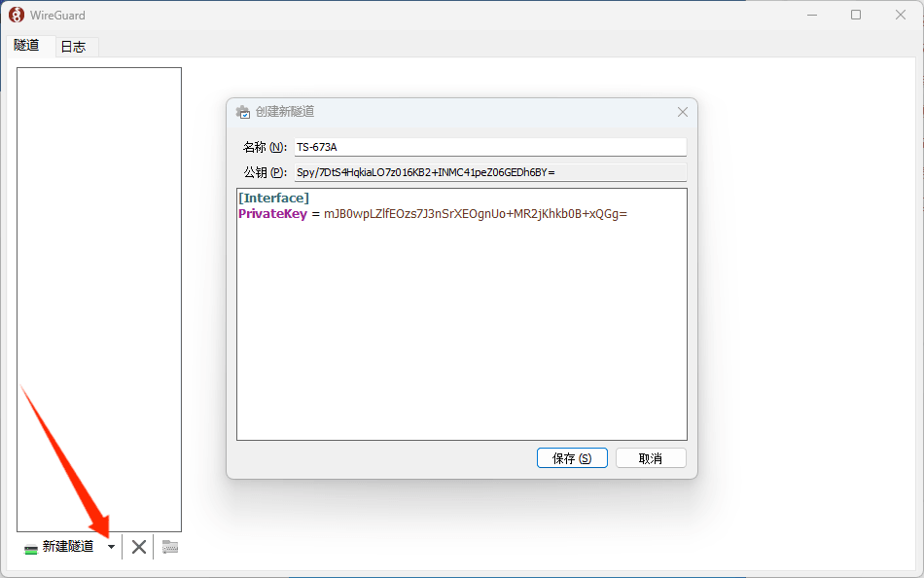Image resolution: width=924 pixels, height=578 pixels.
Task: Click the 公钥 read-only key field
Action: (490, 172)
